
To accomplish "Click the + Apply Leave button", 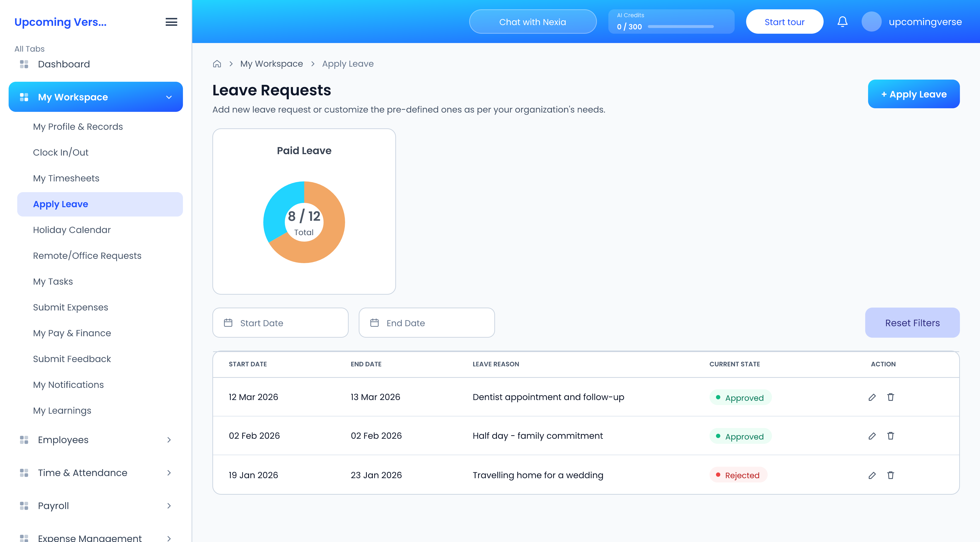I will click(914, 94).
